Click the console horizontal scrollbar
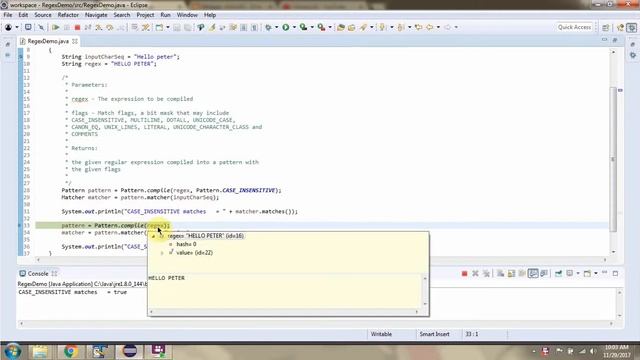This screenshot has height=360, width=640. tap(316, 324)
